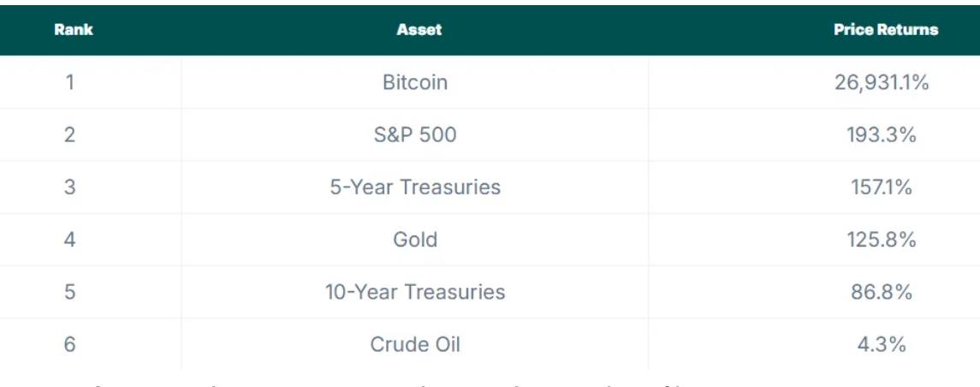Click rank number 6 cell
Viewport: 980px width, 387px height.
point(69,344)
